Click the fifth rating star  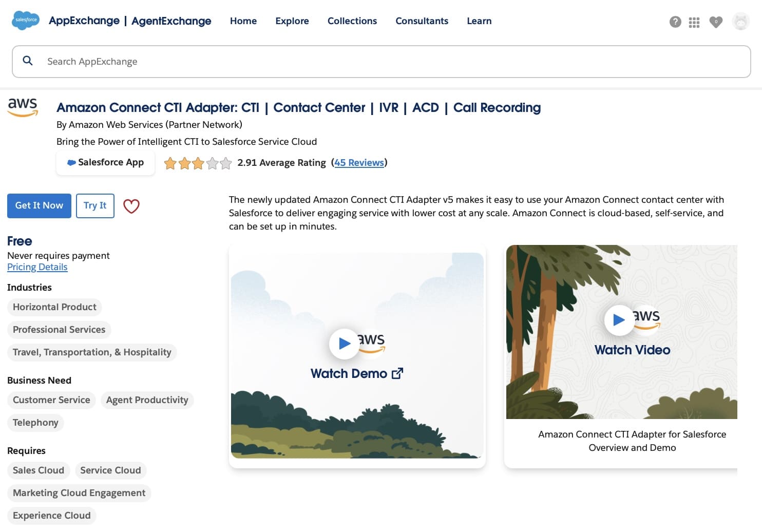tap(225, 163)
